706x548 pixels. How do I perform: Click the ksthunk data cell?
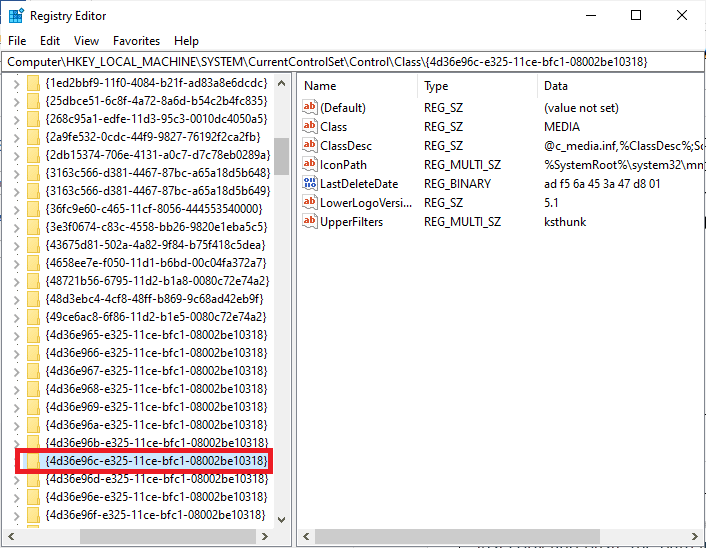(x=565, y=222)
